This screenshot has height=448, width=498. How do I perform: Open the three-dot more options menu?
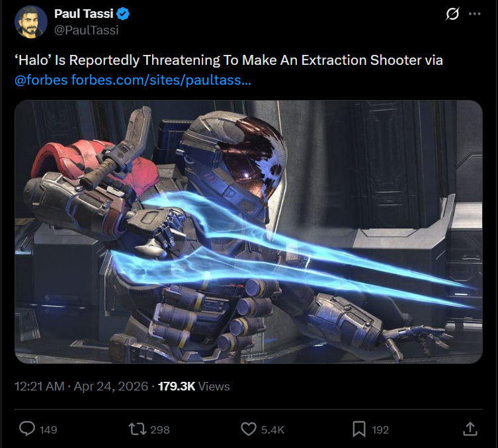(x=474, y=14)
